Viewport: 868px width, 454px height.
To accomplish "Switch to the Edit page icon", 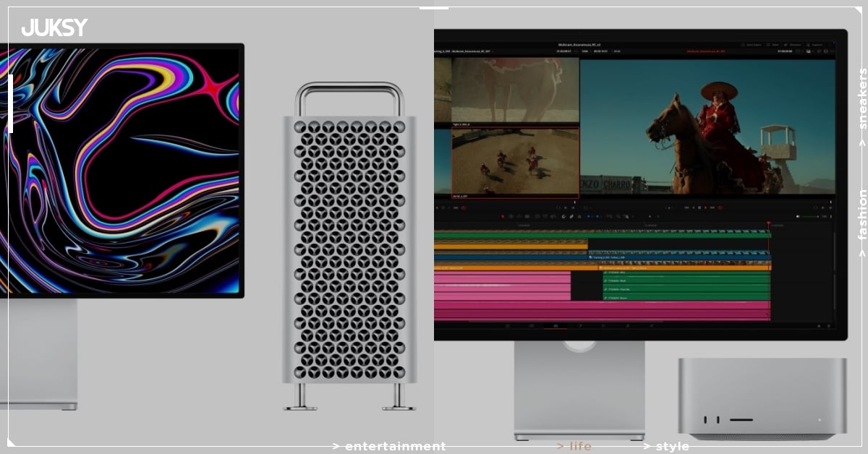I will [555, 326].
